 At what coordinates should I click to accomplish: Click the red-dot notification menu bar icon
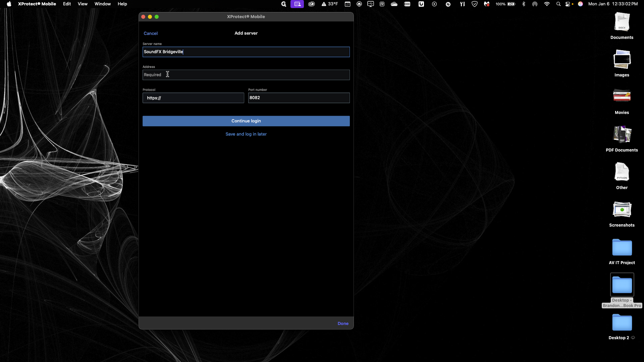click(487, 4)
